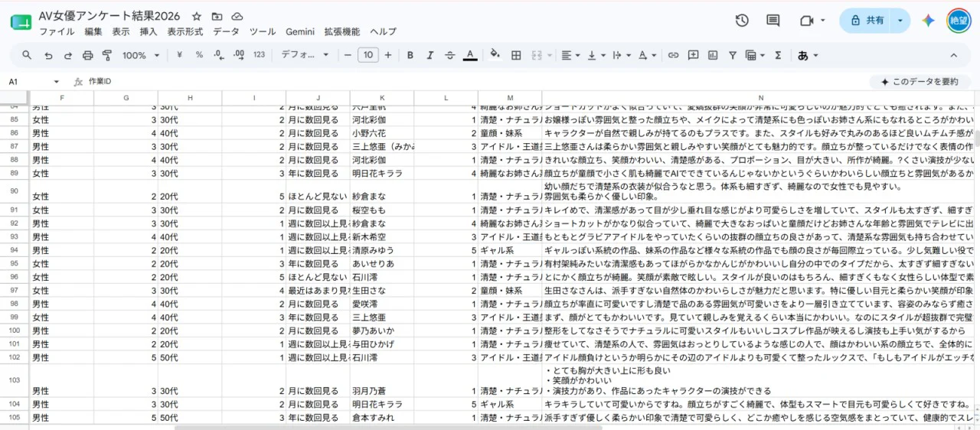
Task: Open the 123 number format menu
Action: point(259,55)
